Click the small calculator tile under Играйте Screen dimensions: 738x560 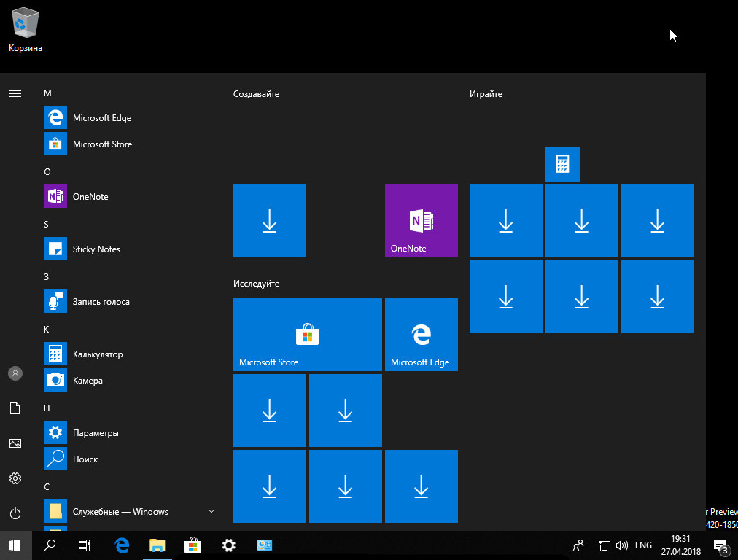pos(563,164)
